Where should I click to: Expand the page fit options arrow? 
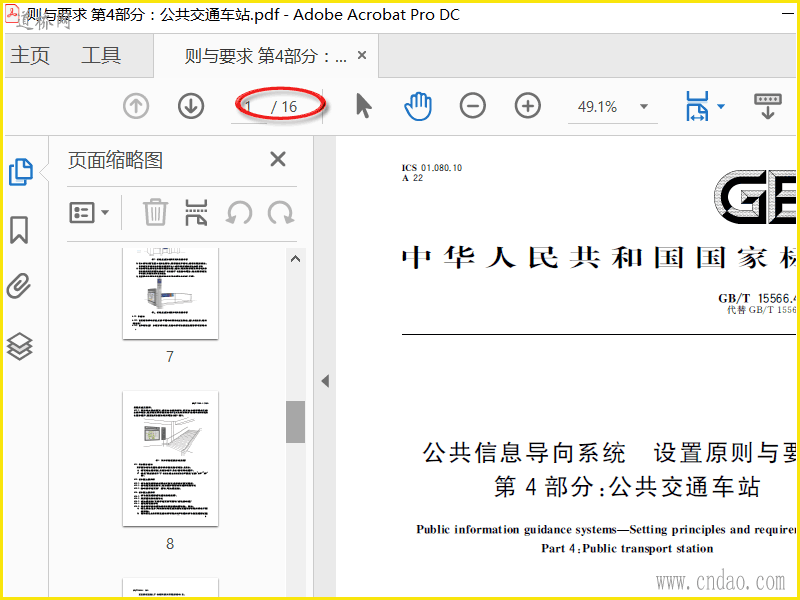(721, 107)
